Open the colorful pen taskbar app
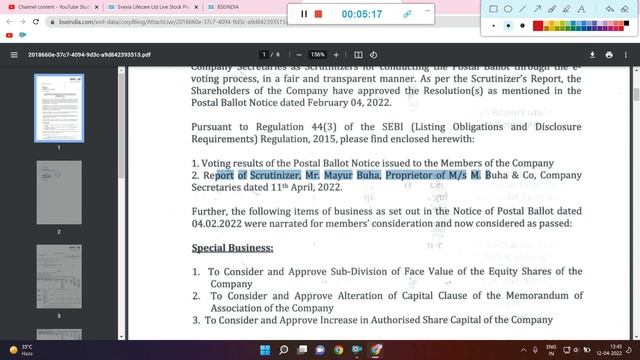Screen dimensions: 640x360 (376, 350)
